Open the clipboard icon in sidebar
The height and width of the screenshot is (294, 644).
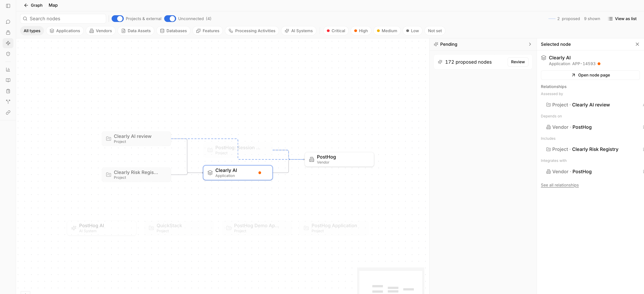point(8,91)
